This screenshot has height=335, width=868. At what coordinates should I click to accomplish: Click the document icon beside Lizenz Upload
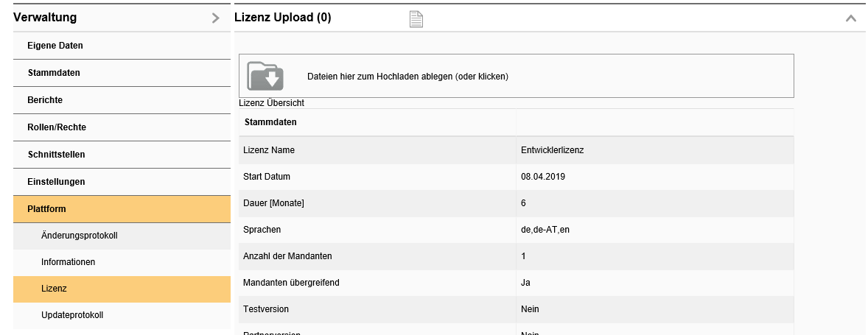click(416, 19)
